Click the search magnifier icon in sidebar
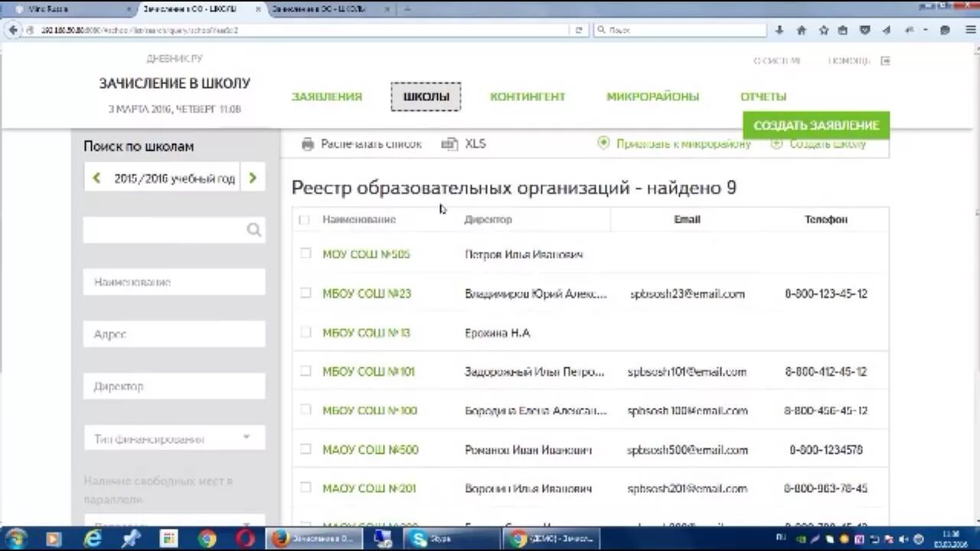This screenshot has width=980, height=551. 254,230
